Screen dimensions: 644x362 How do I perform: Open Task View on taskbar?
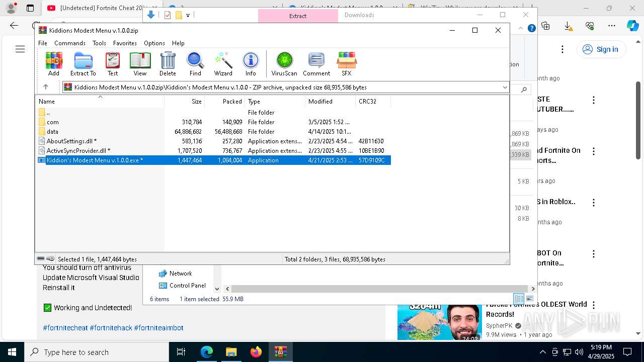tap(181, 352)
